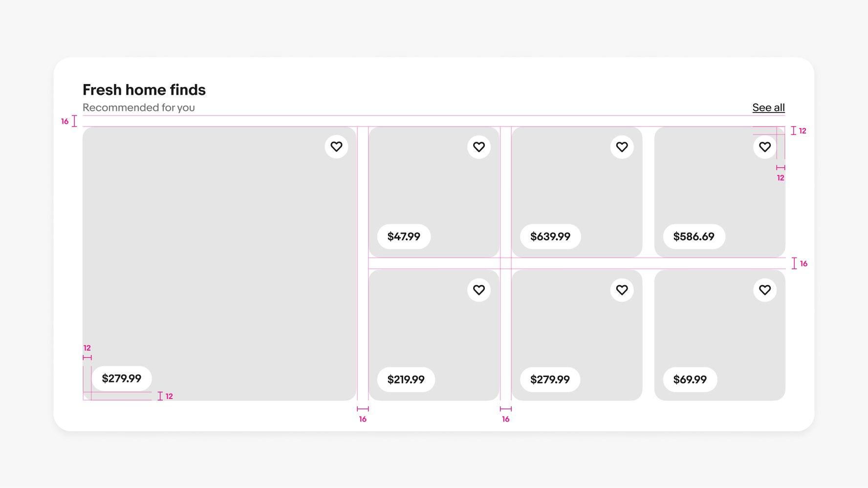Select the $47.99 price pill
This screenshot has height=488, width=868.
404,236
